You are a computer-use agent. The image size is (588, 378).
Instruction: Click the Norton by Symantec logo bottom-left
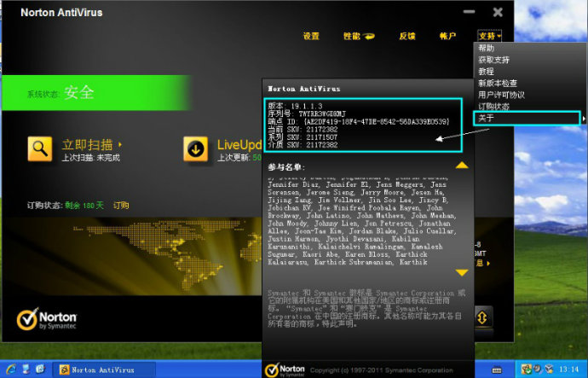point(47,319)
